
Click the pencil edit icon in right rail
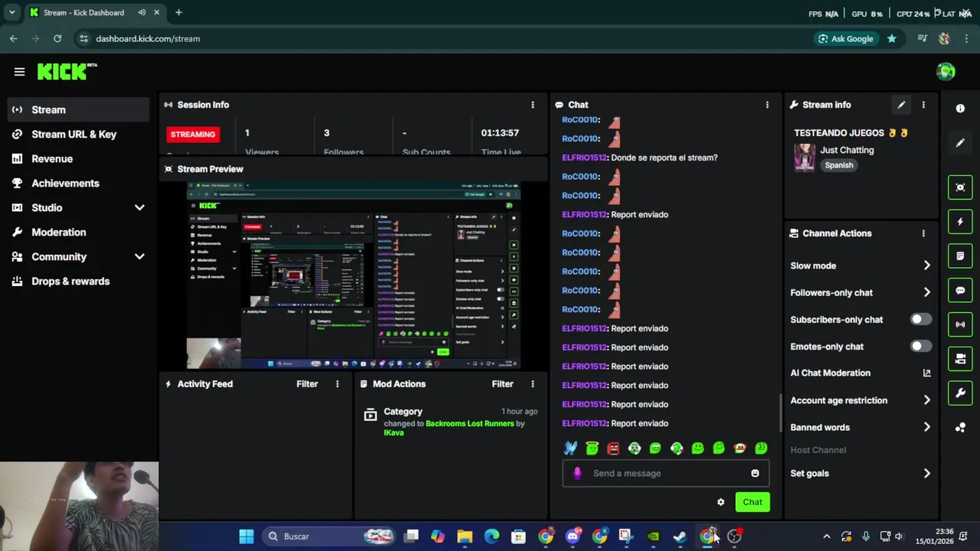pyautogui.click(x=960, y=143)
